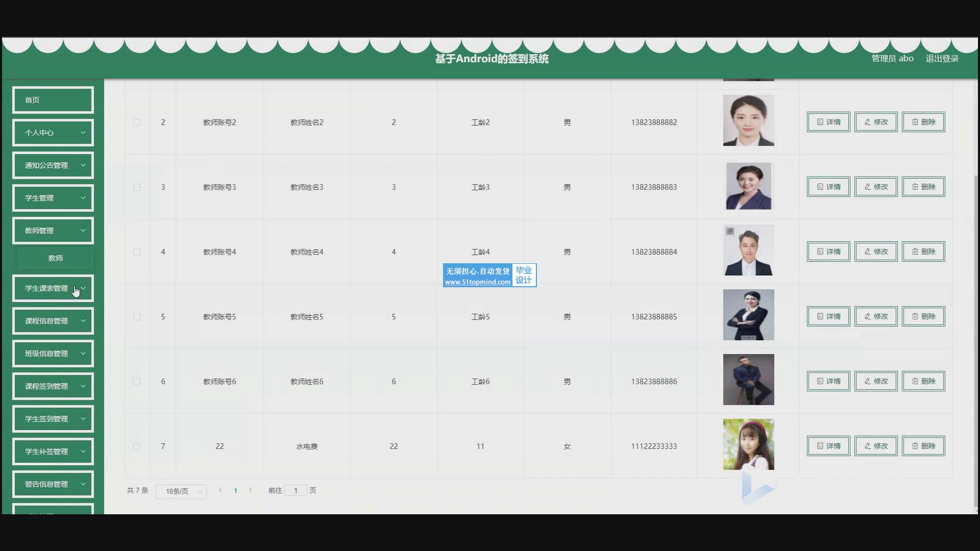Click the 前往 page number input
Image resolution: width=980 pixels, height=551 pixels.
pyautogui.click(x=296, y=490)
